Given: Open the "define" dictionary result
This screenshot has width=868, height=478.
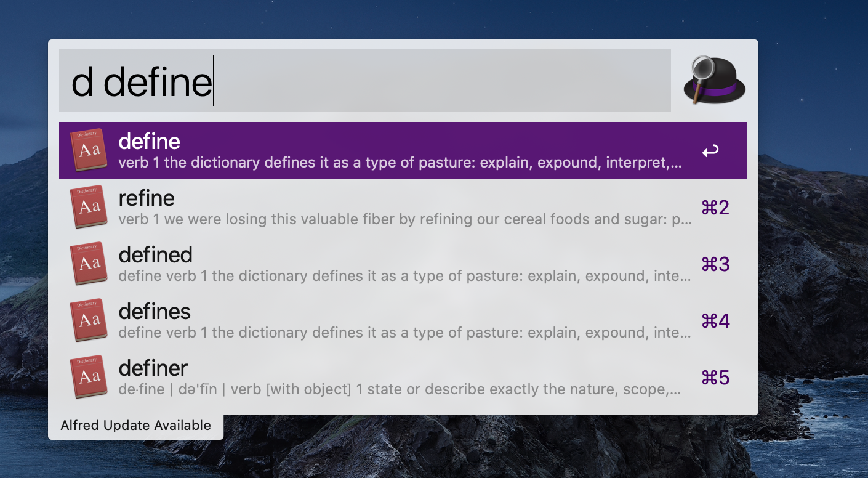Looking at the screenshot, I should point(150,142).
